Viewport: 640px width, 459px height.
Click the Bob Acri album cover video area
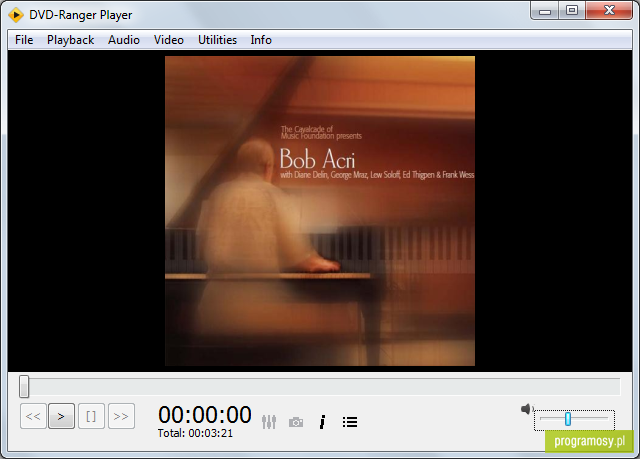point(320,211)
